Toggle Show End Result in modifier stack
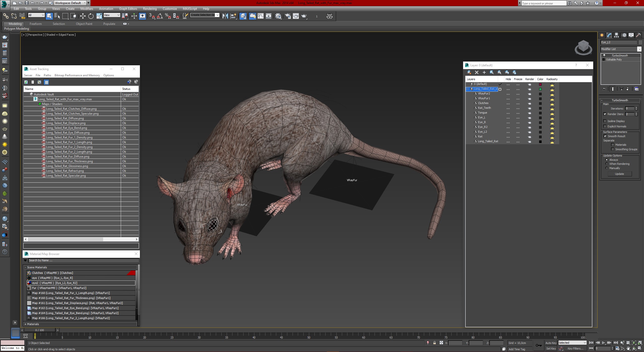 613,89
